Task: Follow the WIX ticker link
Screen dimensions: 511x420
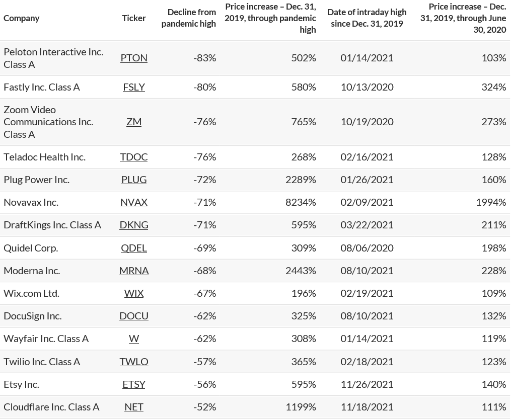Action: [134, 293]
